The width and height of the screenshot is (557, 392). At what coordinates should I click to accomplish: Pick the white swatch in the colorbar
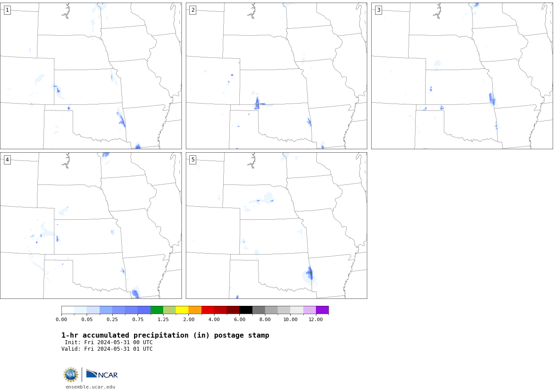click(68, 310)
